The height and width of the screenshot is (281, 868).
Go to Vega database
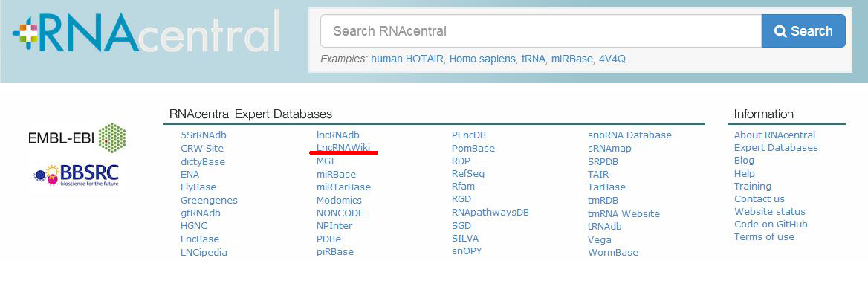[x=600, y=240]
